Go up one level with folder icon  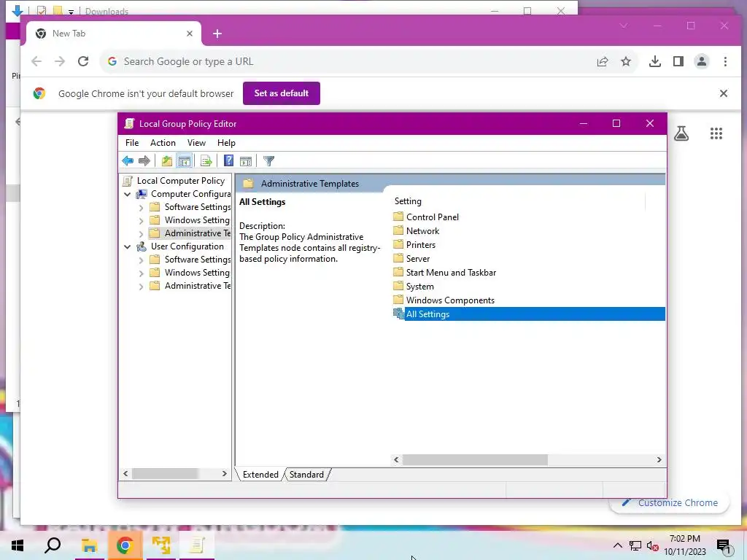[167, 161]
